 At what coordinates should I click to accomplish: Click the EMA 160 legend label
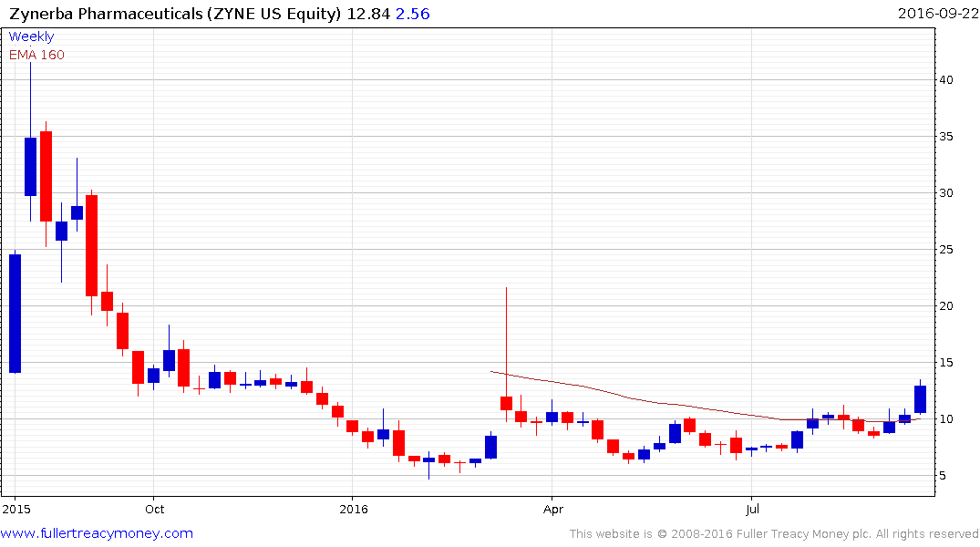[36, 55]
